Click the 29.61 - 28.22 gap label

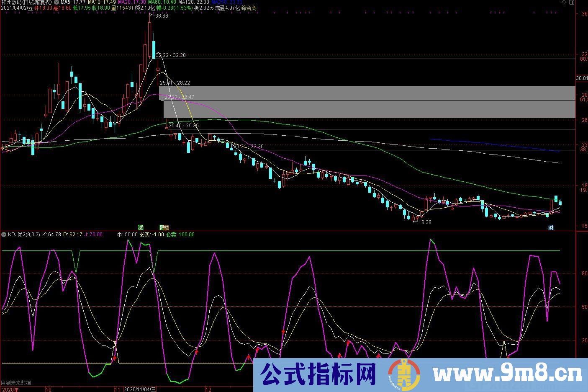click(x=175, y=83)
